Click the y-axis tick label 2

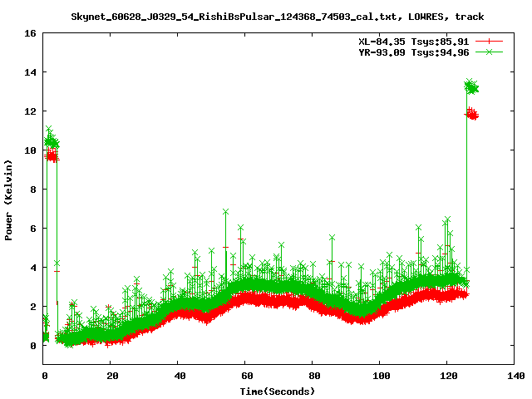33,307
